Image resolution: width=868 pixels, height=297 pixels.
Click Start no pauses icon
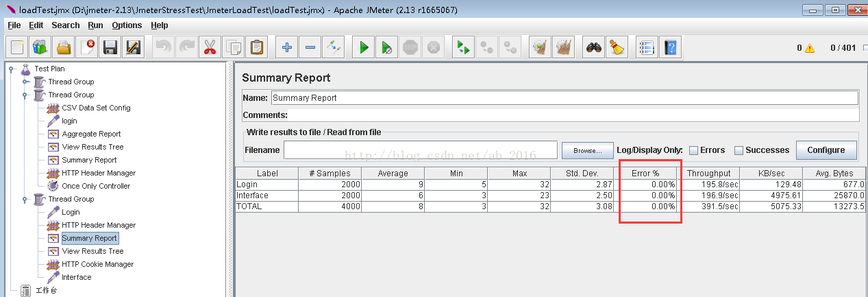coord(387,47)
